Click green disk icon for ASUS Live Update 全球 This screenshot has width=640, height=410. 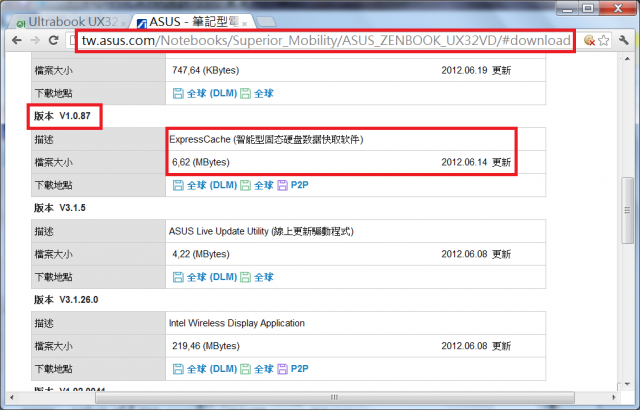coord(245,277)
